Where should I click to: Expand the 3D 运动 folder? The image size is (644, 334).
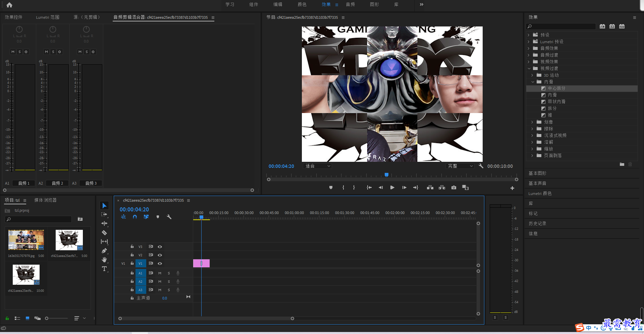532,75
